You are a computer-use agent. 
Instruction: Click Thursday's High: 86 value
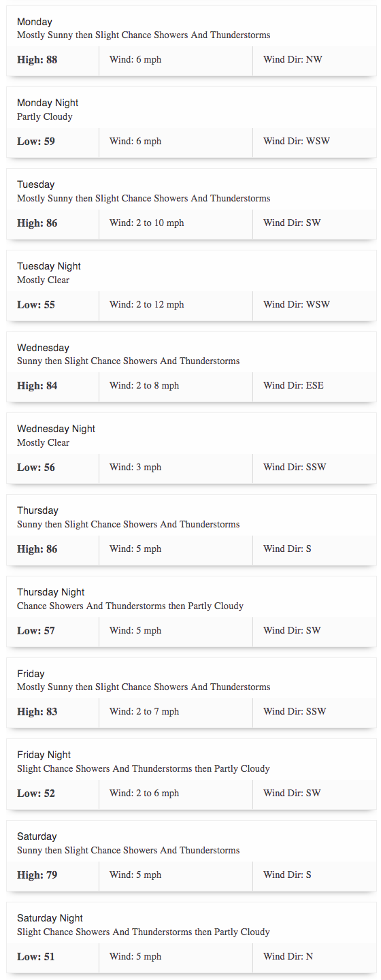pos(37,549)
